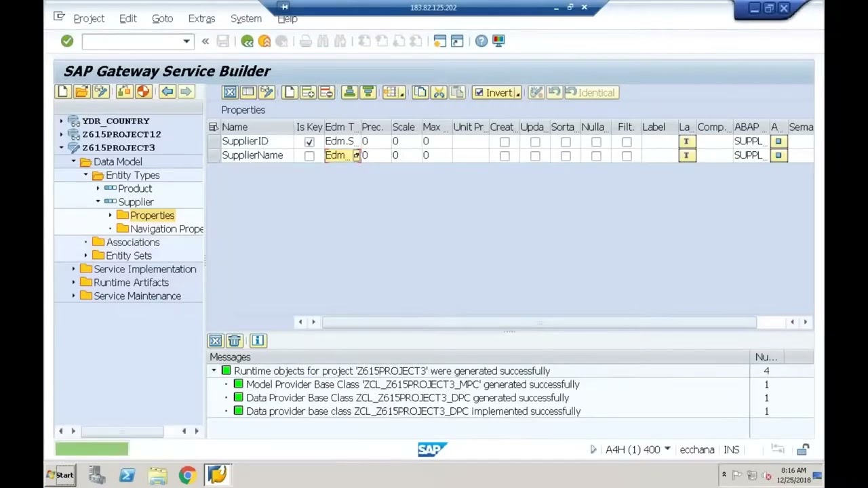This screenshot has width=868, height=488.
Task: Click the Open Project folder icon
Action: click(x=81, y=92)
